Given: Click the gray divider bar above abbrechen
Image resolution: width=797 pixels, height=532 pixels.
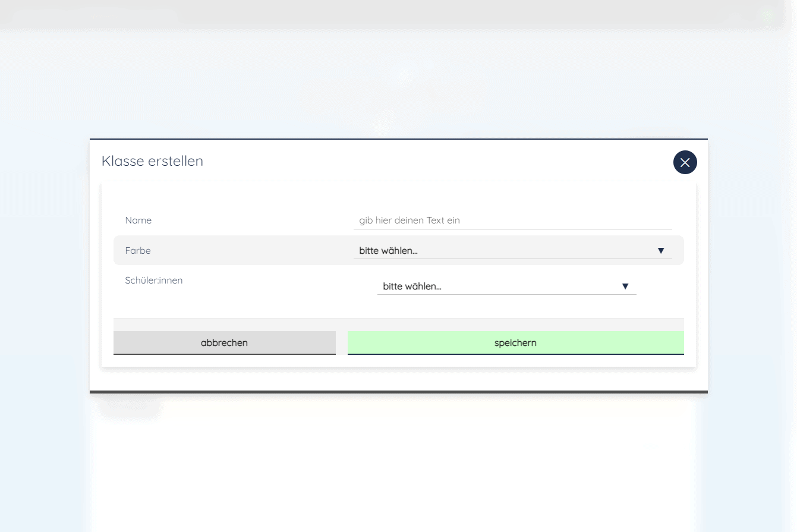Looking at the screenshot, I should pyautogui.click(x=398, y=325).
